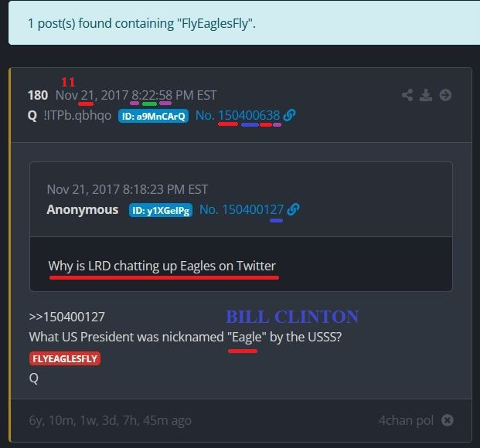Click the Nov 21, 2017 8:22:58 PM timestamp
The image size is (480, 448).
tap(136, 95)
